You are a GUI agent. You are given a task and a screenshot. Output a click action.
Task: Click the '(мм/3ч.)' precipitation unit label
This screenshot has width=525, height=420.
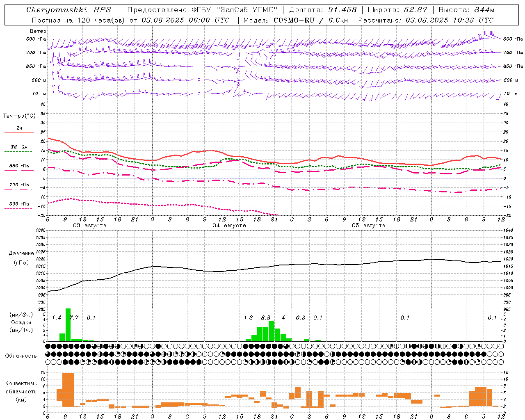21,315
